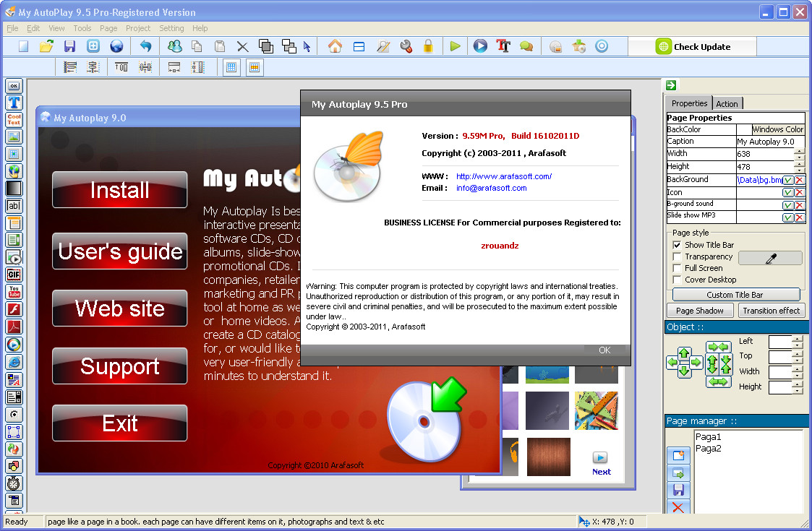This screenshot has width=812, height=531.
Task: Click the blue circular play preview icon
Action: [480, 46]
